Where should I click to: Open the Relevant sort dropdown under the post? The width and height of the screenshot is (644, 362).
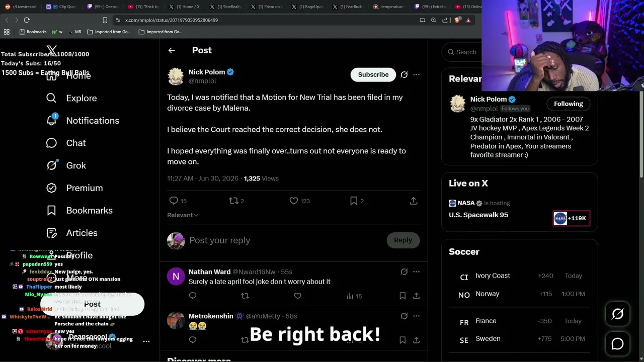click(x=183, y=215)
